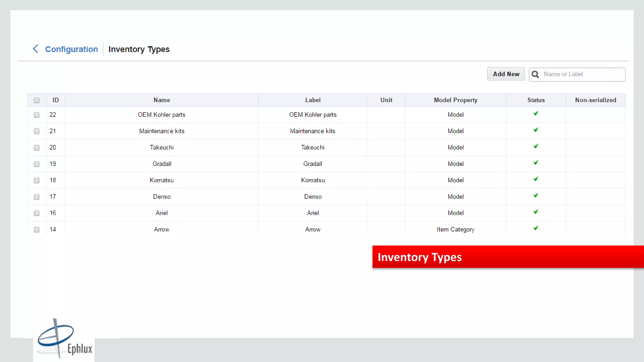
Task: Select the Takeuchi row checkbox
Action: tap(36, 148)
